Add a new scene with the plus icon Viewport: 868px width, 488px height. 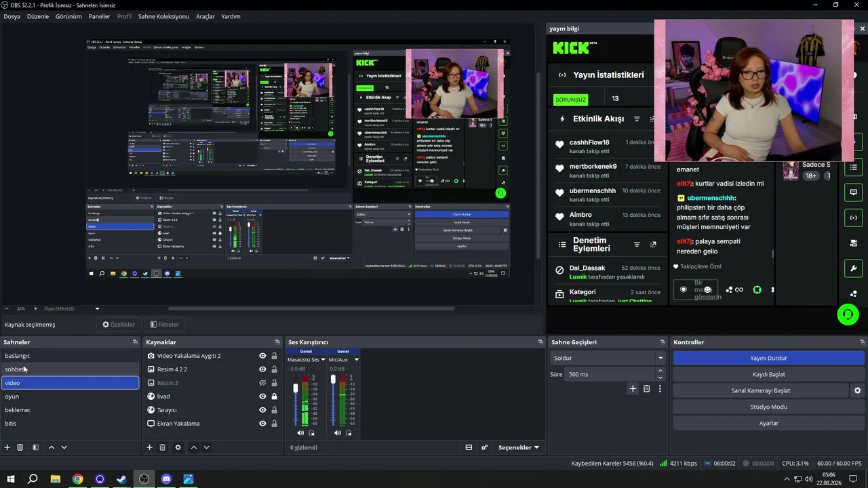7,447
